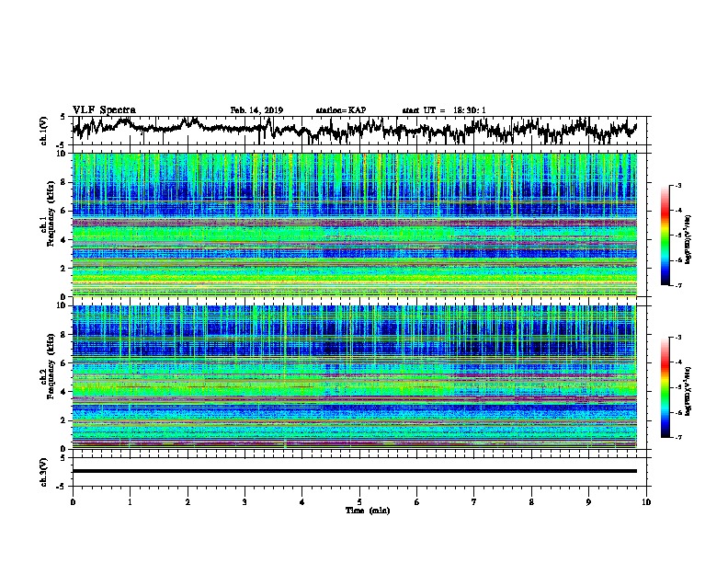The height and width of the screenshot is (563, 728).
Task: Click the '4' kHz tick of ch.2 spectrogram
Action: pos(64,392)
